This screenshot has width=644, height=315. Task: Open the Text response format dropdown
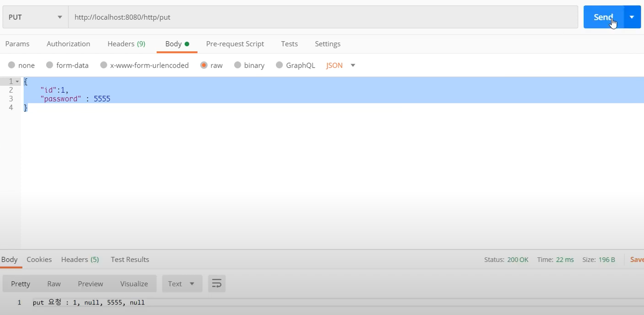(x=182, y=283)
